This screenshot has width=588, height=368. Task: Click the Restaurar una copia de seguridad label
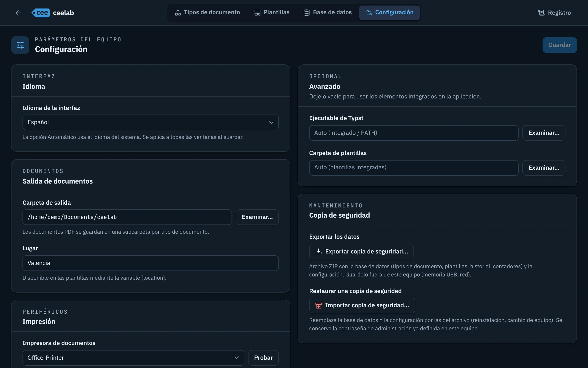coord(355,291)
